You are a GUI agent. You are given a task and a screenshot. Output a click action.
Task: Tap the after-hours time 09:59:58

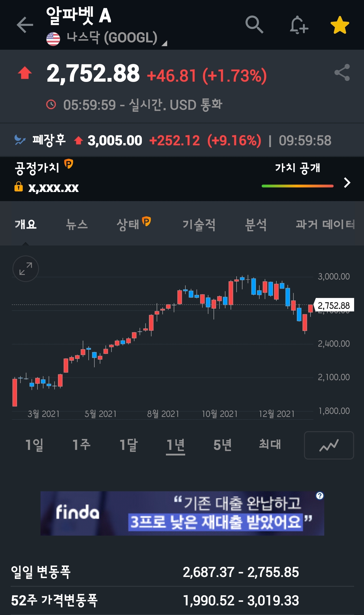tap(305, 140)
